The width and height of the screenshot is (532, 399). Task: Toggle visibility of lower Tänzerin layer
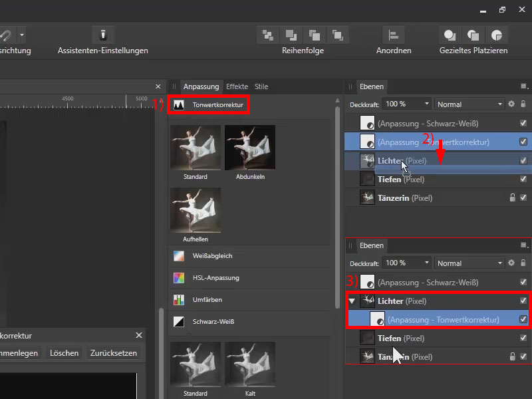[523, 356]
